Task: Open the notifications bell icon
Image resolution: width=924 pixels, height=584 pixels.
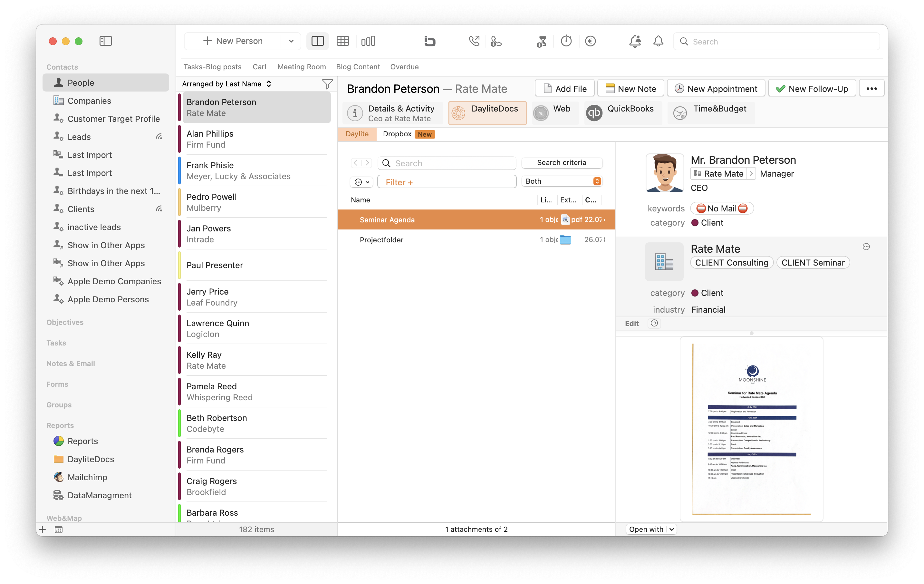Action: [x=658, y=41]
